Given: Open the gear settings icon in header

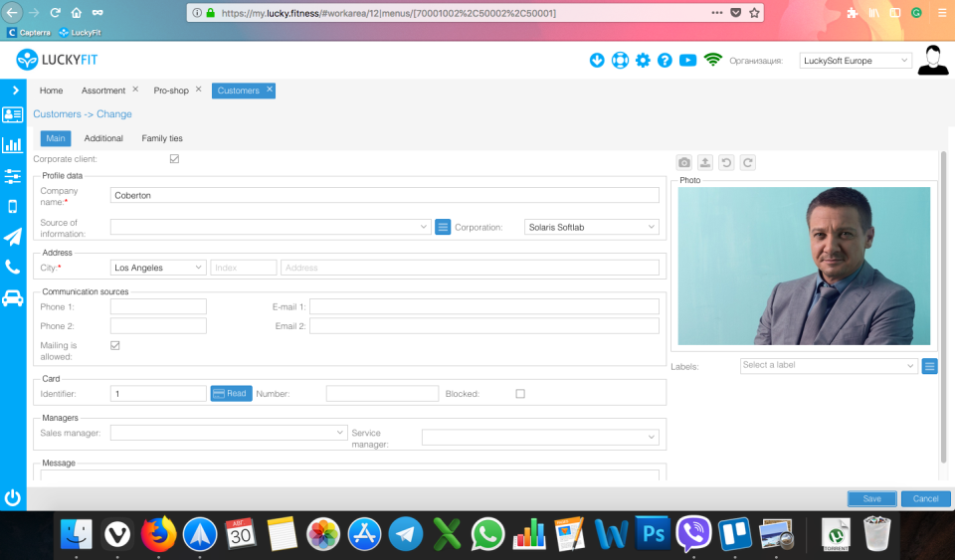Looking at the screenshot, I should [643, 61].
